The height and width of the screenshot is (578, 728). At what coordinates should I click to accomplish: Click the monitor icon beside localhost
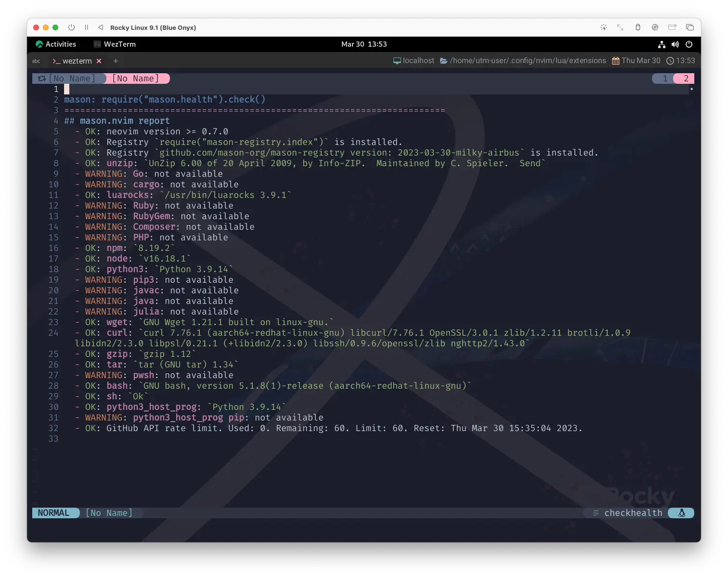click(397, 61)
